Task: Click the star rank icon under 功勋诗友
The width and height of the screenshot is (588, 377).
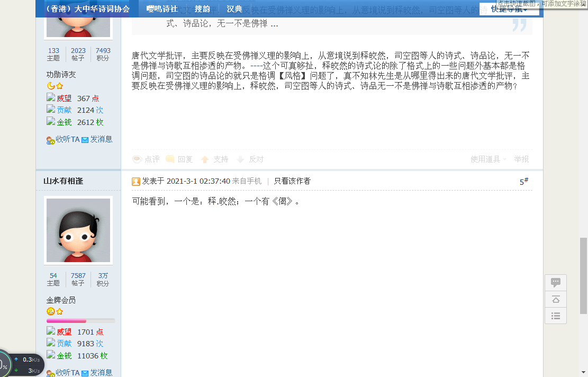Action: pyautogui.click(x=60, y=86)
